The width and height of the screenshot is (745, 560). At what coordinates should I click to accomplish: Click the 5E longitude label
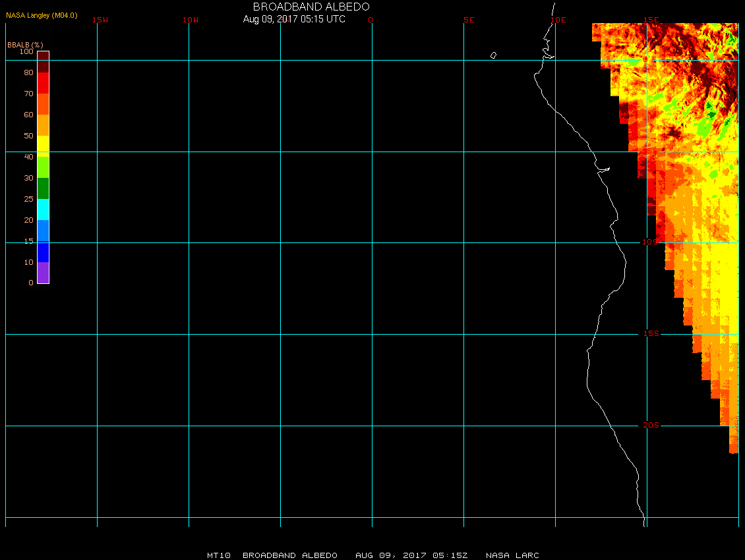tap(469, 20)
